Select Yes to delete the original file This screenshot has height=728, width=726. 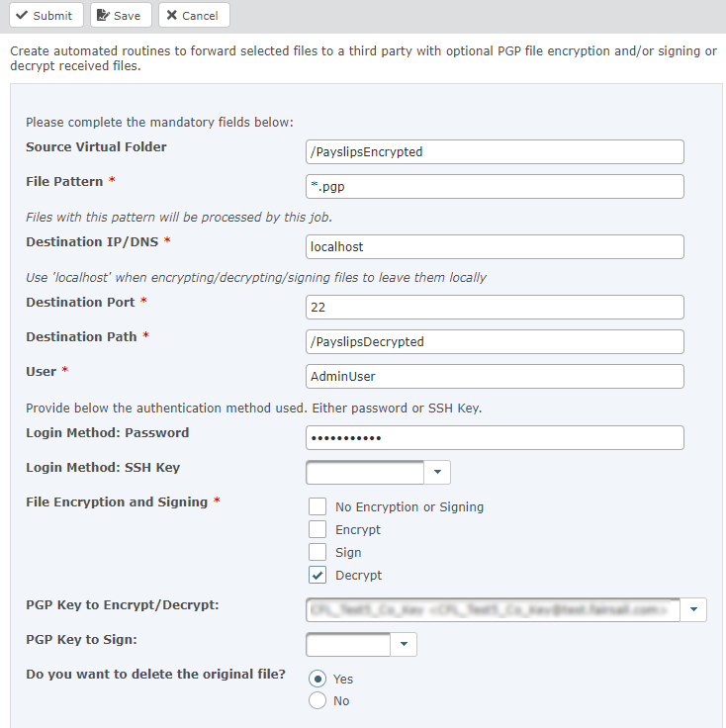coord(318,679)
